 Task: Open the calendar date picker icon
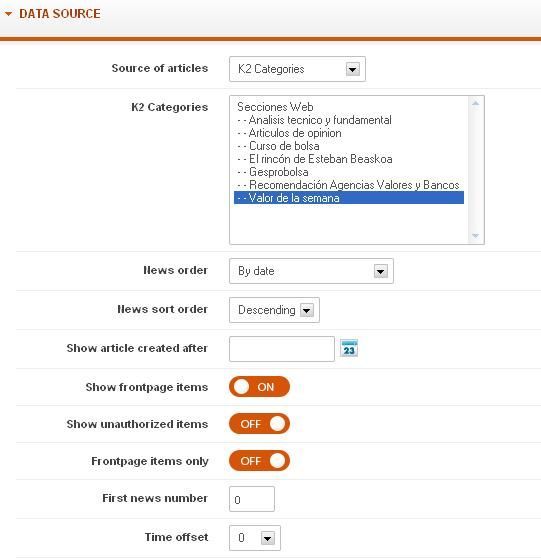pyautogui.click(x=349, y=348)
